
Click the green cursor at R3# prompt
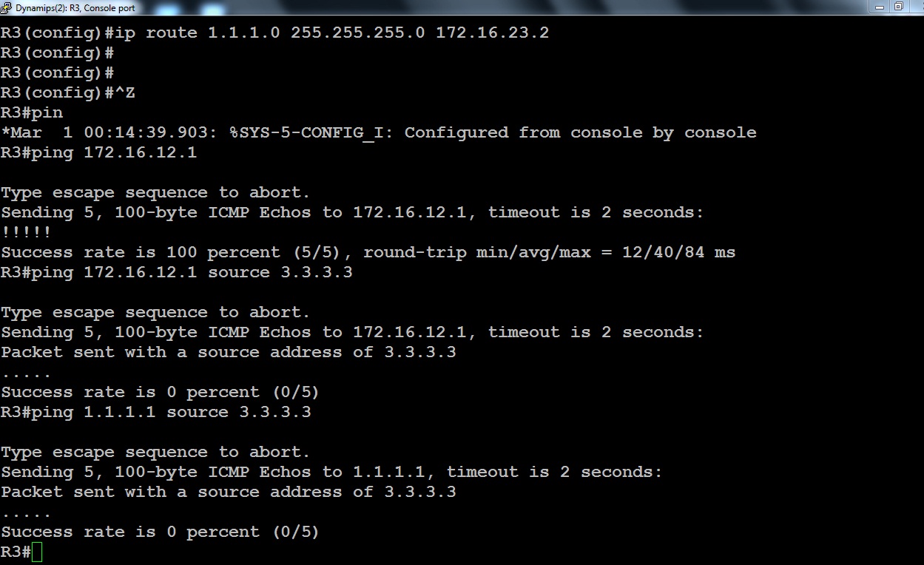tap(37, 552)
